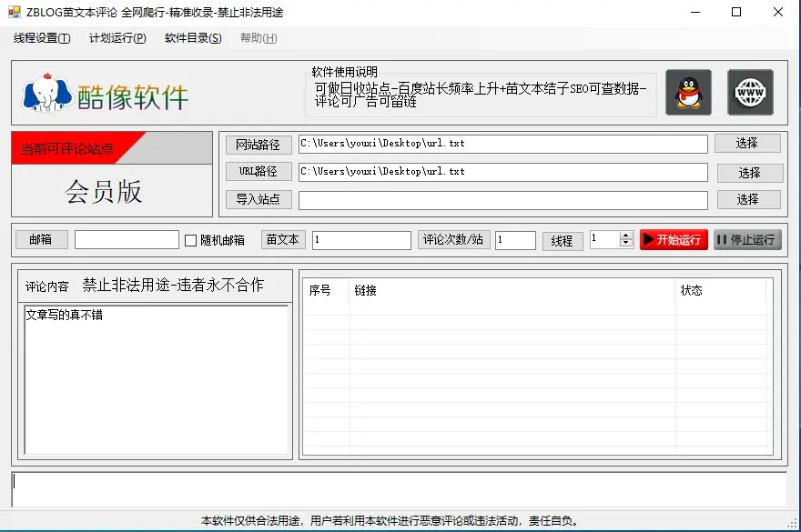Focus the URL路径 path field
Image resolution: width=801 pixels, height=532 pixels.
(x=503, y=172)
